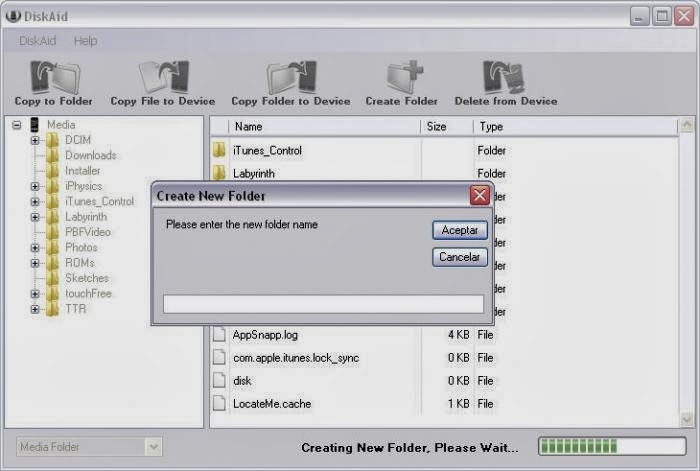Collapse the Media root node

click(x=17, y=125)
